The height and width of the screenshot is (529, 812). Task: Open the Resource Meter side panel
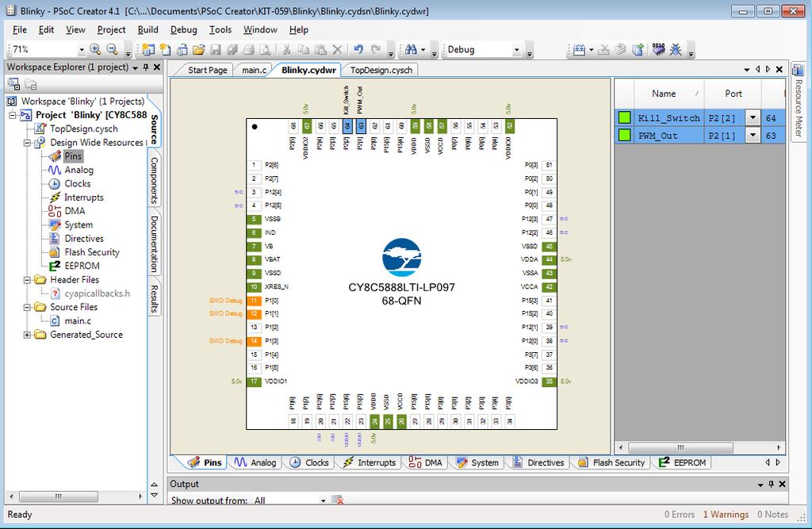point(798,101)
